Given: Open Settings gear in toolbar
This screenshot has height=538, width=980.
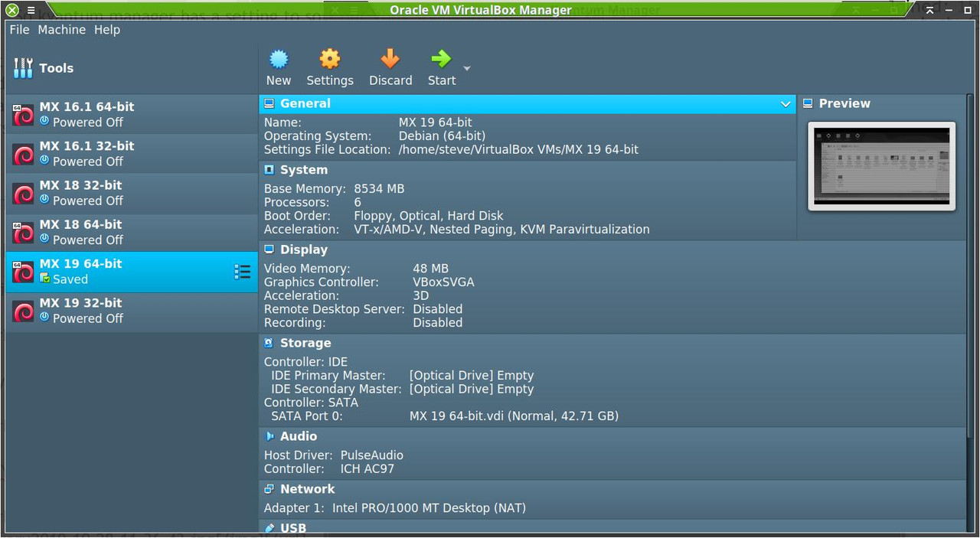Looking at the screenshot, I should coord(330,59).
